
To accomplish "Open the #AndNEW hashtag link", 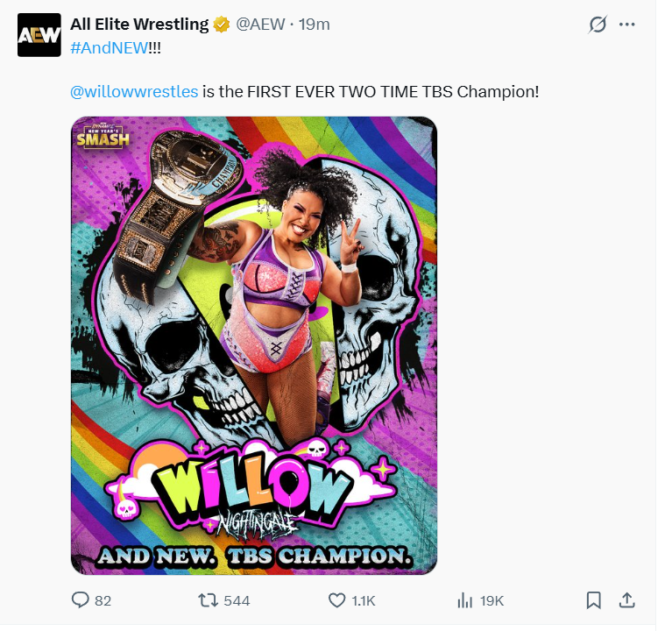I will [x=110, y=47].
